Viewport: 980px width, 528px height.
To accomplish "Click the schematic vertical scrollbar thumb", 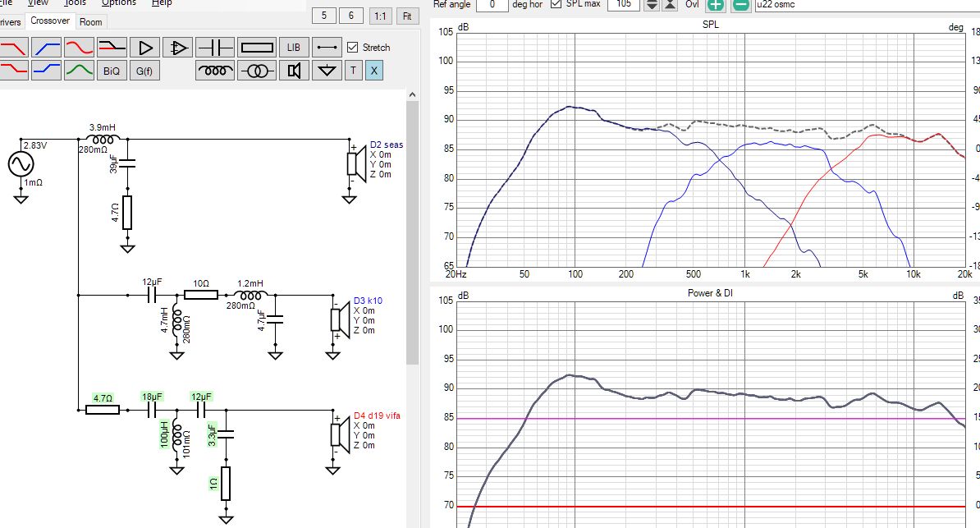I will point(412,232).
